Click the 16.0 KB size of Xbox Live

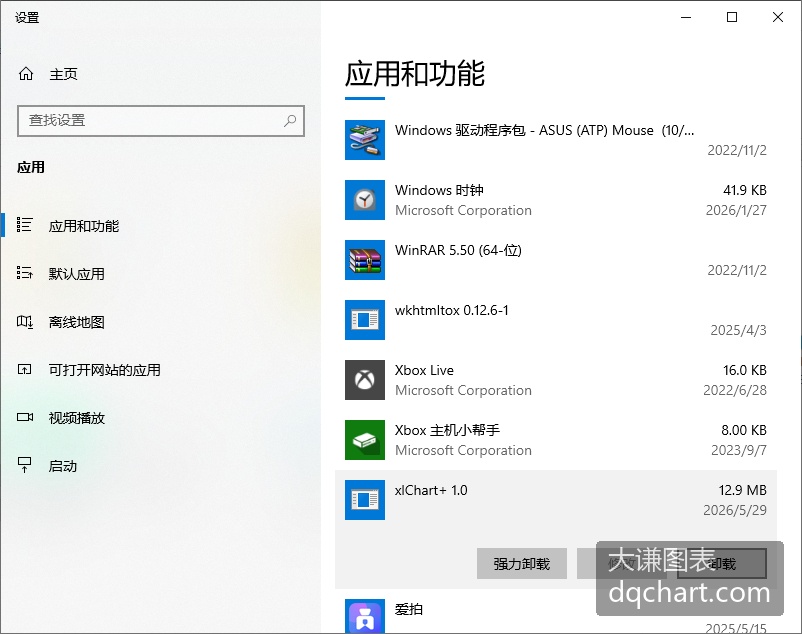click(x=745, y=370)
